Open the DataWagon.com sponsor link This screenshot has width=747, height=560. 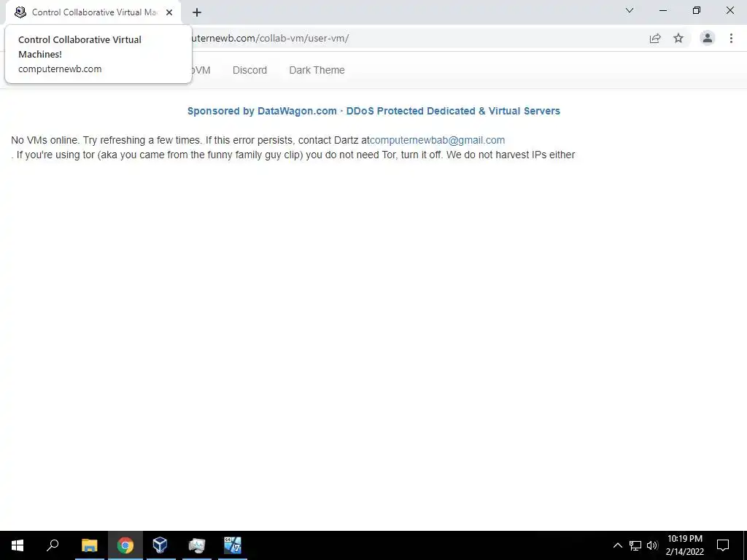coord(373,111)
